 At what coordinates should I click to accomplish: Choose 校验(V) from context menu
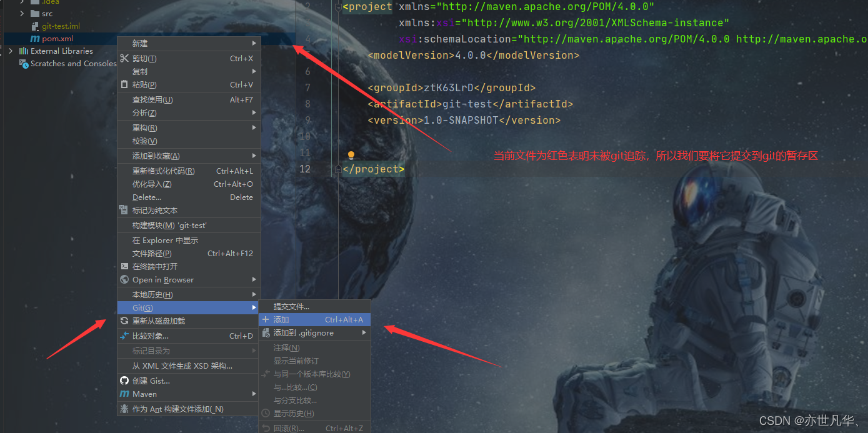click(x=189, y=141)
